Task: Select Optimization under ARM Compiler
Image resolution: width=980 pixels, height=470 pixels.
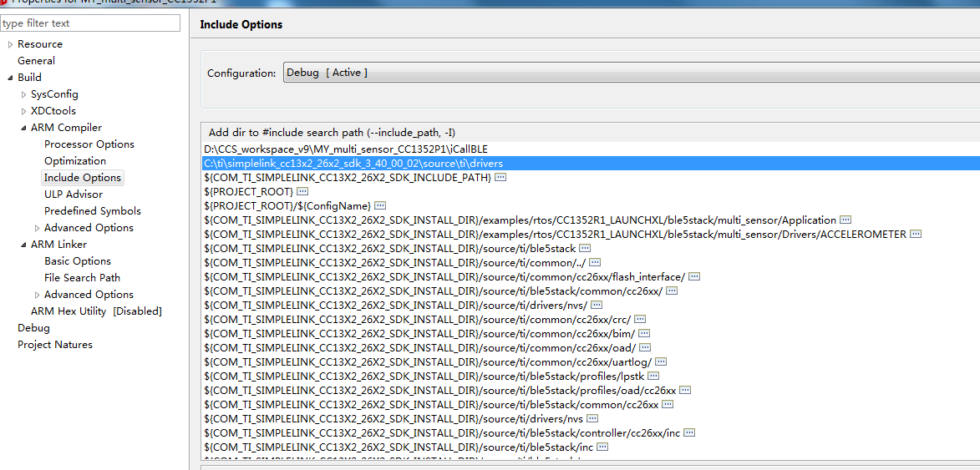Action: (75, 161)
